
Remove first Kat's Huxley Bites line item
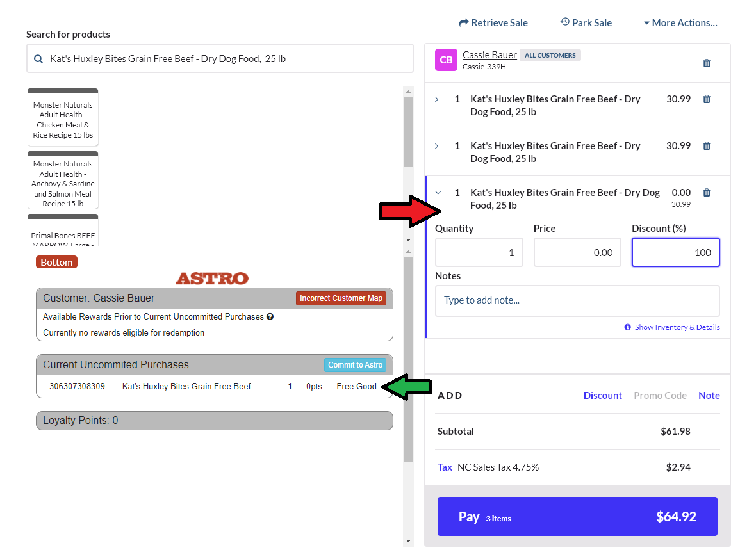click(x=707, y=99)
